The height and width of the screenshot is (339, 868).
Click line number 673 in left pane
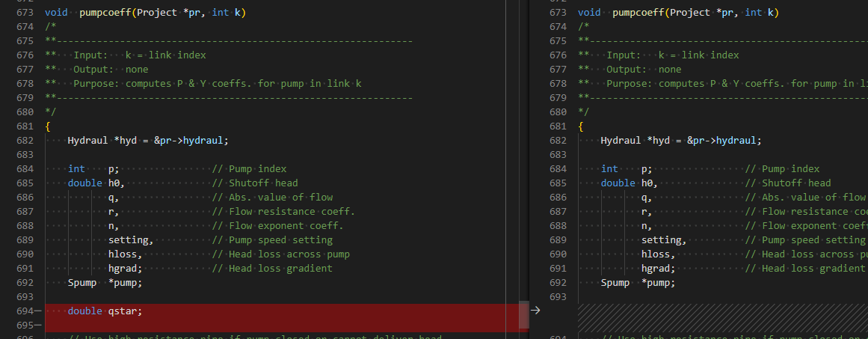(x=25, y=12)
